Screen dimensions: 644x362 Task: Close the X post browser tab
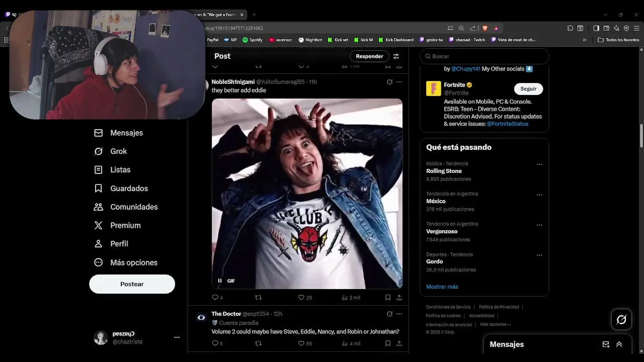[242, 15]
